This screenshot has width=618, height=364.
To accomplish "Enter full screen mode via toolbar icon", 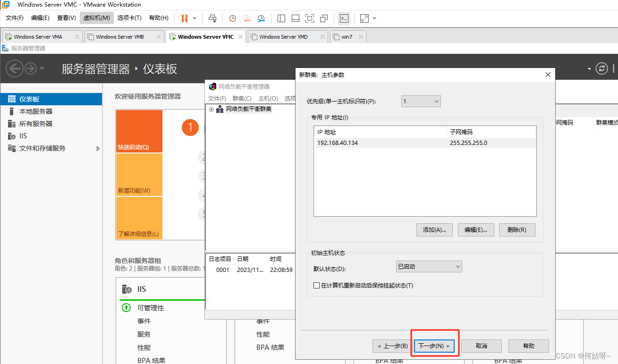I will [x=309, y=18].
